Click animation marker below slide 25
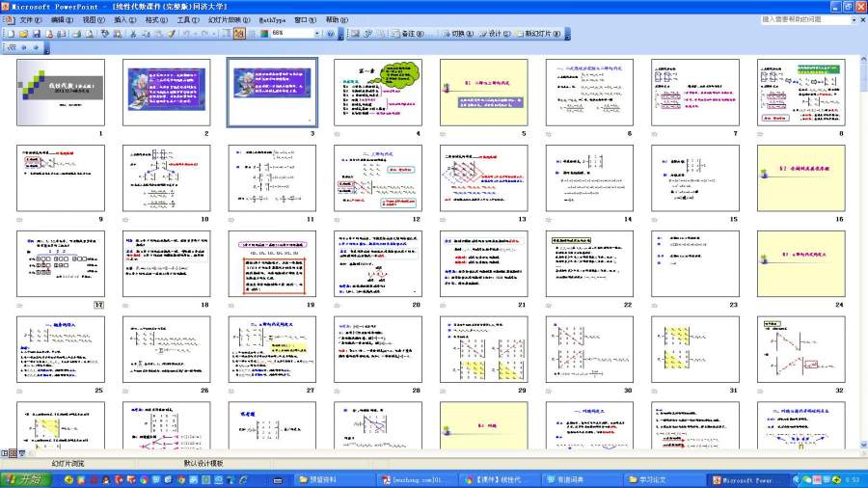This screenshot has width=868, height=488. pyautogui.click(x=20, y=392)
